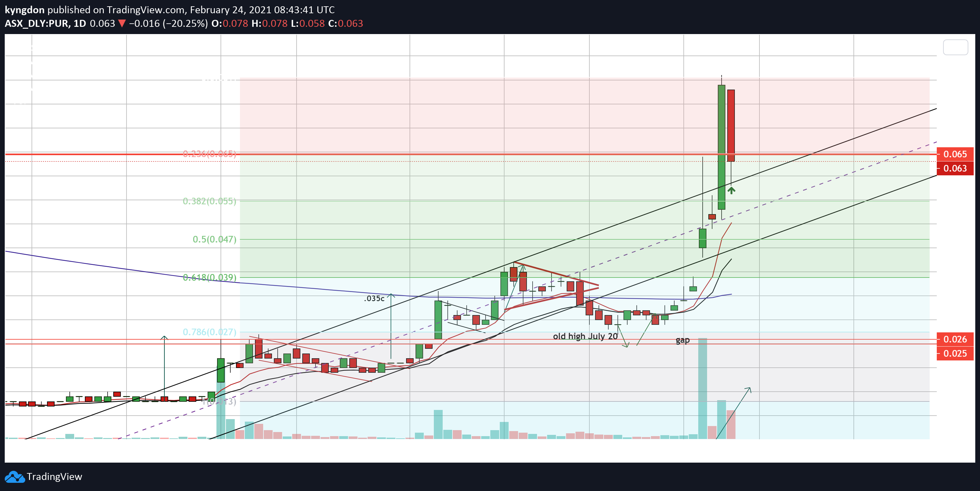The height and width of the screenshot is (491, 980).
Task: Click the 0.382(0.055) Fibonacci level label
Action: 210,201
